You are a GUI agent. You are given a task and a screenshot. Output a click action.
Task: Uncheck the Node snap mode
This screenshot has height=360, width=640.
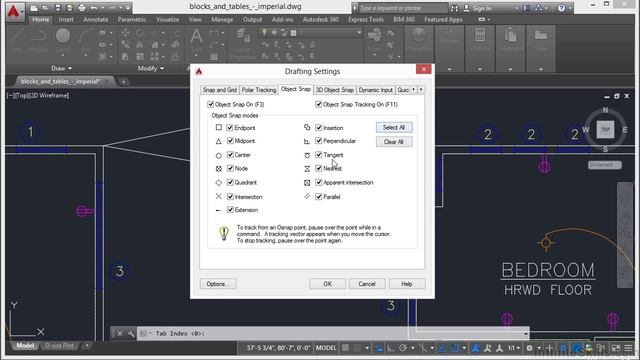230,168
